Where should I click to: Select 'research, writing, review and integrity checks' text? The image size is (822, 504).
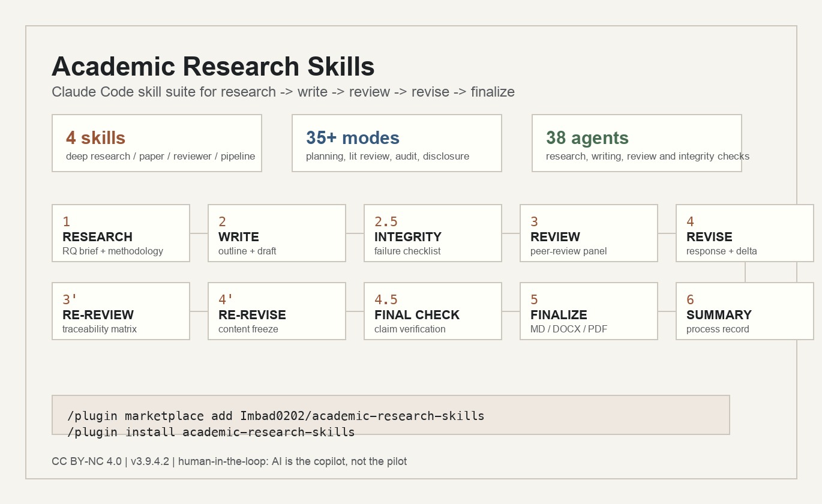647,156
